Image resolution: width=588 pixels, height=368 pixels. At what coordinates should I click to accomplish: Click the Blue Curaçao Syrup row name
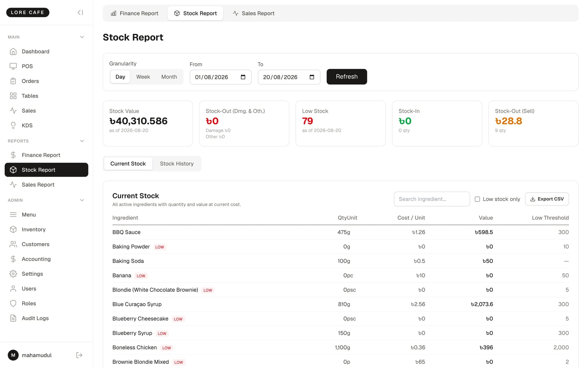pos(137,304)
